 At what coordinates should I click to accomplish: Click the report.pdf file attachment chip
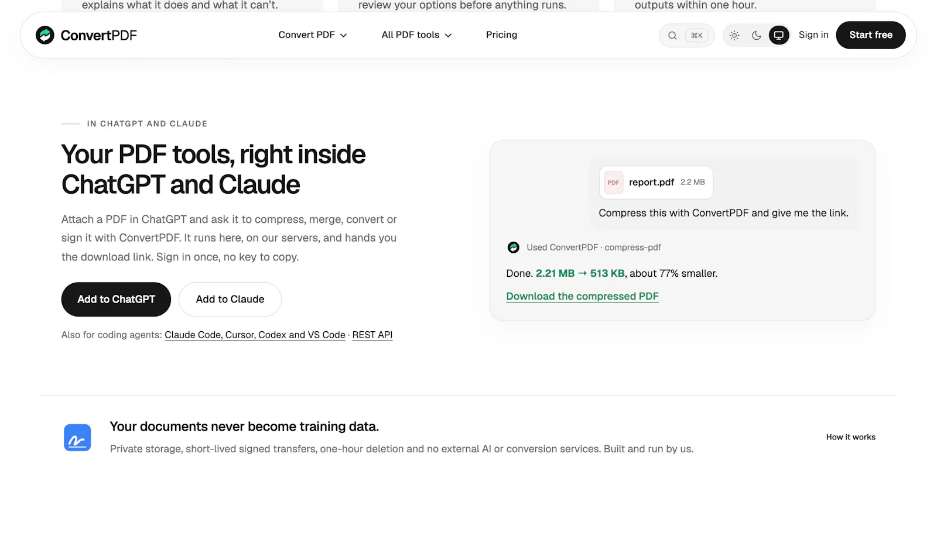656,183
